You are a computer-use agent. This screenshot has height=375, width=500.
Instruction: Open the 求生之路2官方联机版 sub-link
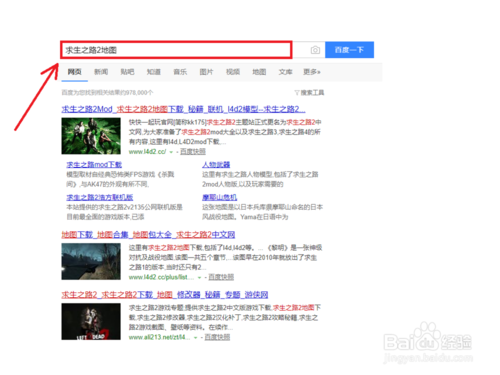[99, 197]
